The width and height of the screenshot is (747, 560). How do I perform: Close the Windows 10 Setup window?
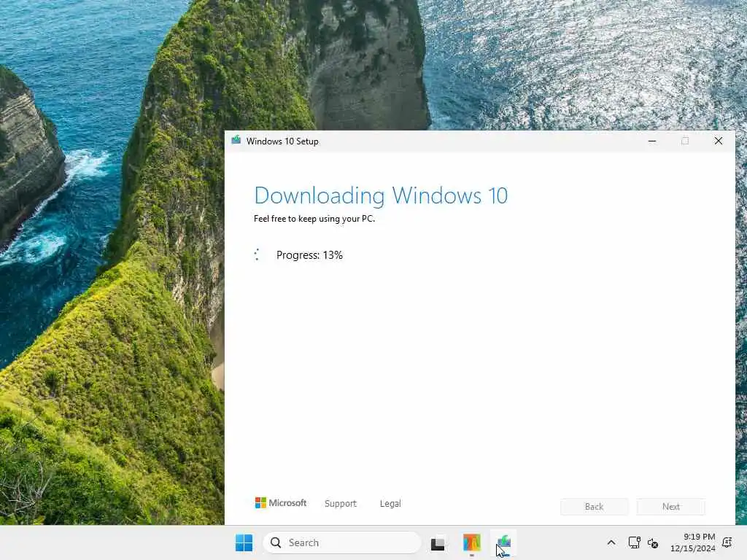719,141
